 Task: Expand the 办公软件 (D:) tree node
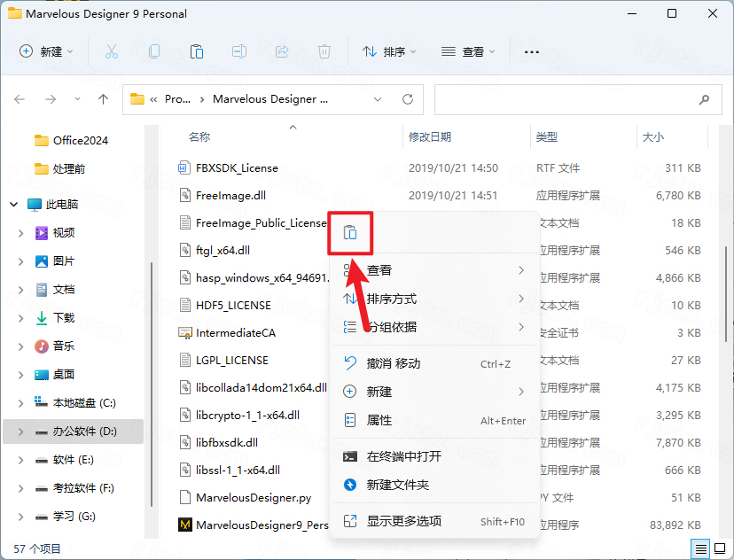tap(20, 432)
